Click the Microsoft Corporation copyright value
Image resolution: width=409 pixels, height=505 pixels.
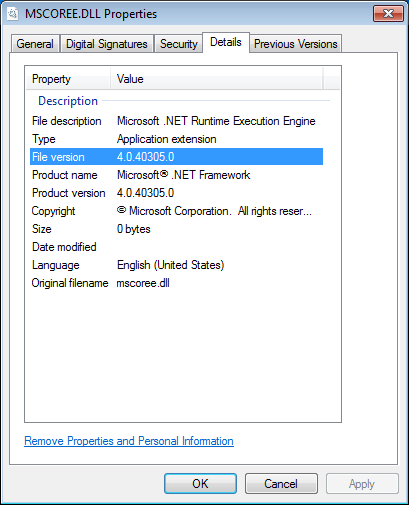pyautogui.click(x=214, y=211)
